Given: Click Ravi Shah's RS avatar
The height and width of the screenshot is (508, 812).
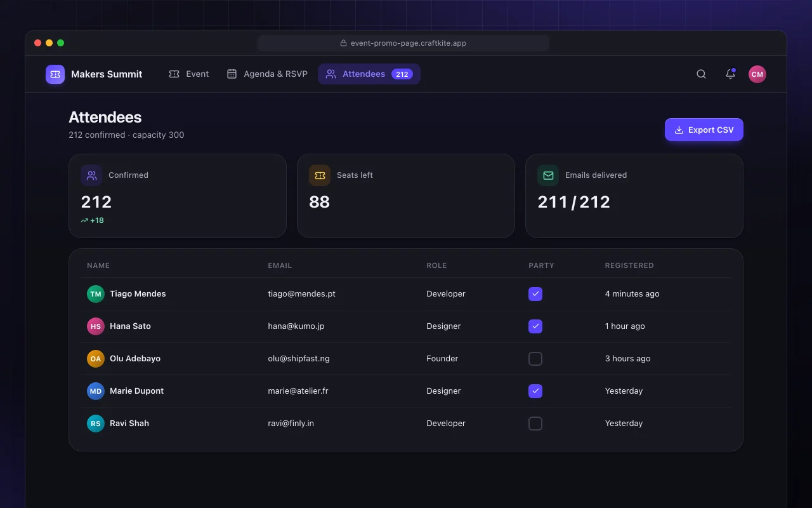Looking at the screenshot, I should (96, 424).
